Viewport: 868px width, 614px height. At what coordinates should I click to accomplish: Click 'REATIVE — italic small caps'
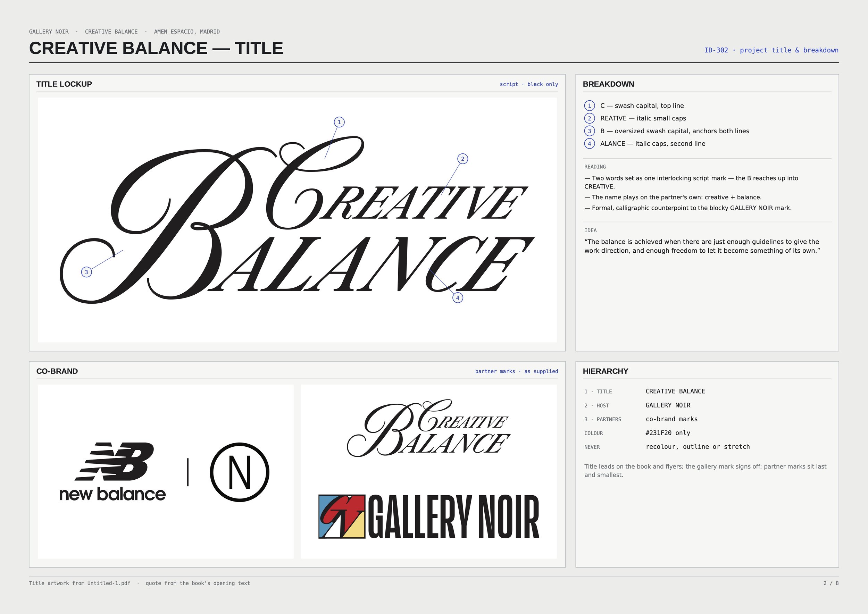pyautogui.click(x=643, y=118)
